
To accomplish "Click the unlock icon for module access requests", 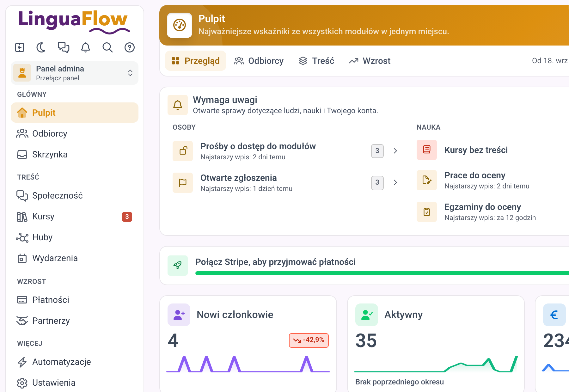I will coord(183,151).
